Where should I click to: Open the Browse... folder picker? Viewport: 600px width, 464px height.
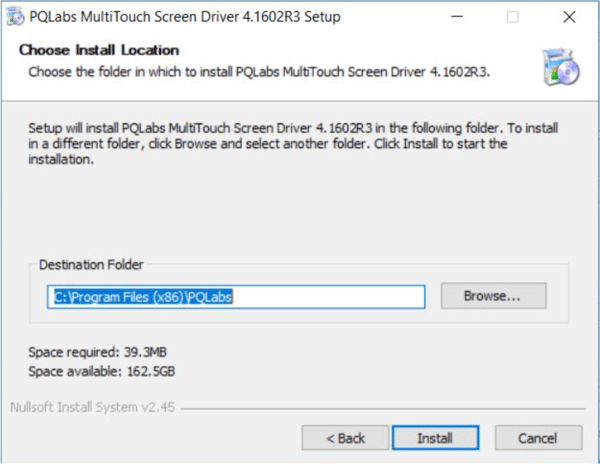[x=493, y=296]
